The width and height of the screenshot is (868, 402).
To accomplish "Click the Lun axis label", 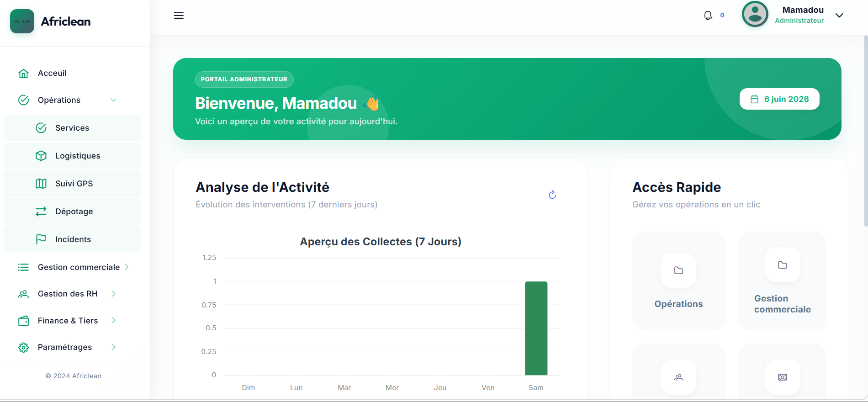I will (x=296, y=388).
